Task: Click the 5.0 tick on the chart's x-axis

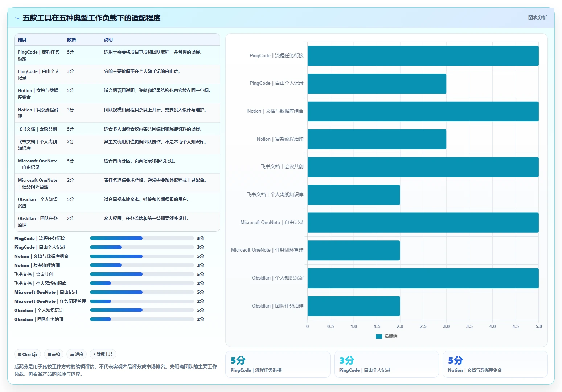Action: click(x=539, y=326)
